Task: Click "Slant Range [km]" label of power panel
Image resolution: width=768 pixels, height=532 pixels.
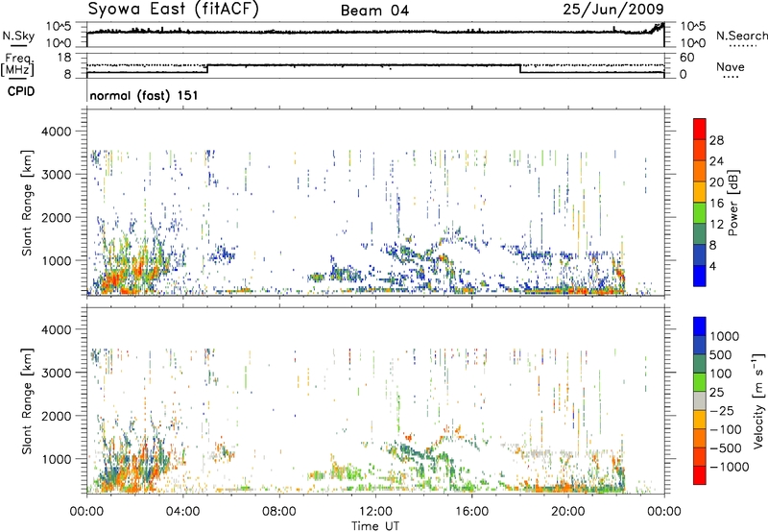Action: click(x=27, y=203)
